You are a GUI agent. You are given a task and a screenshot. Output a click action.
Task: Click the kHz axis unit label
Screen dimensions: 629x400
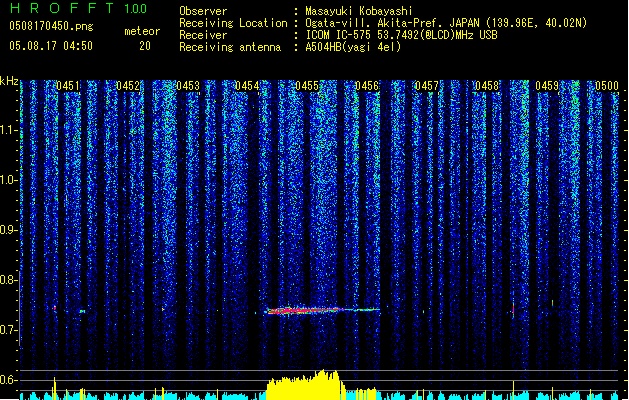pyautogui.click(x=9, y=81)
